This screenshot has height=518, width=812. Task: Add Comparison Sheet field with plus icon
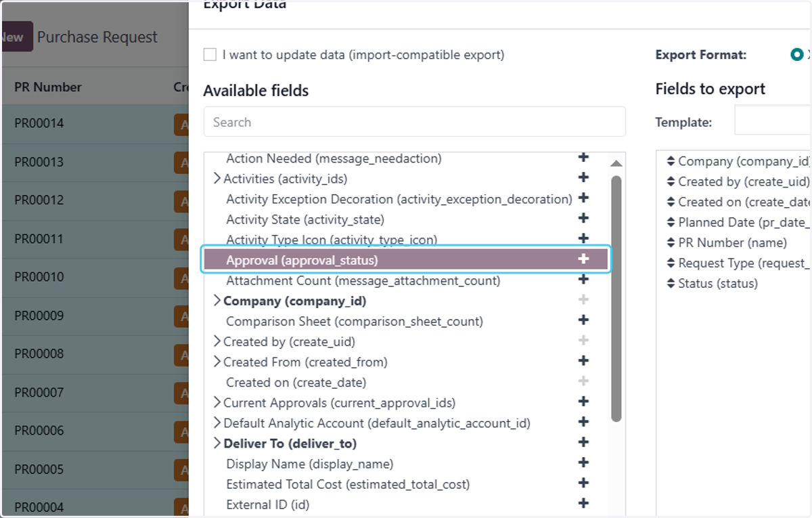583,320
